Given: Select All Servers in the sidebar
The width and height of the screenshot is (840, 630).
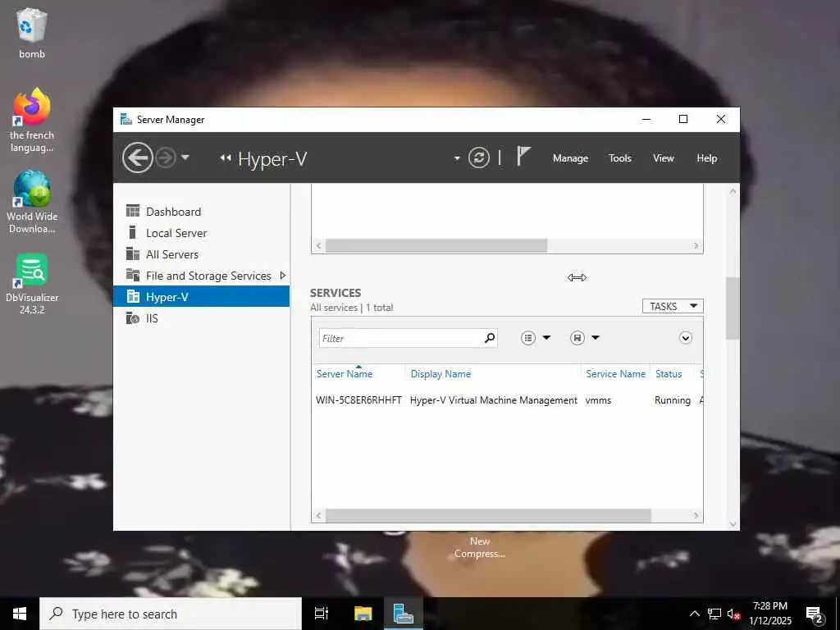Looking at the screenshot, I should [202, 254].
